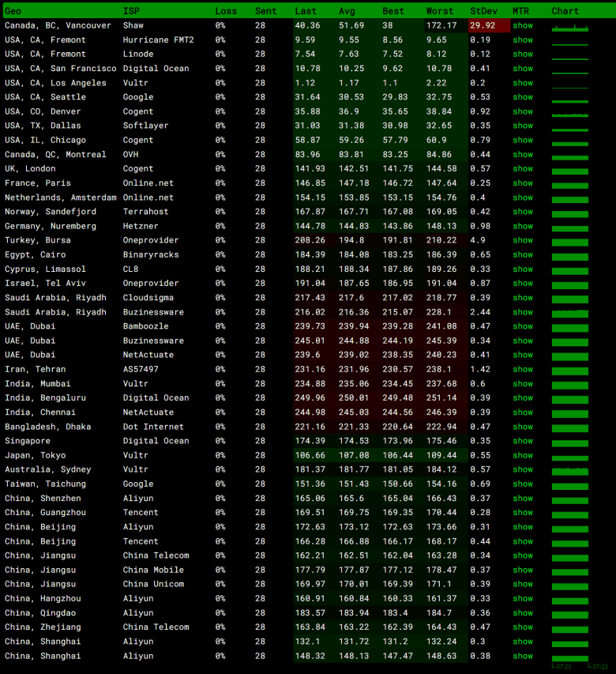The image size is (616, 674).
Task: Open MTR for China Mobile Jiangsu
Action: 522,570
